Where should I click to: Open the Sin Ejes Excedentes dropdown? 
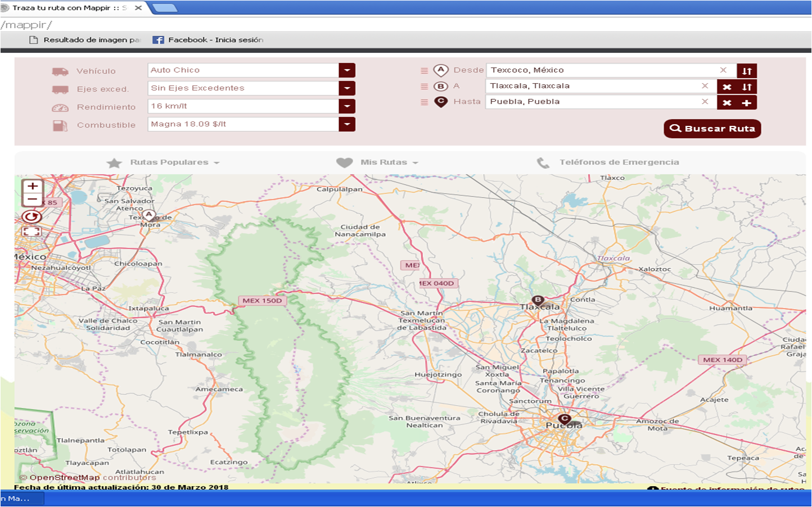click(x=348, y=88)
